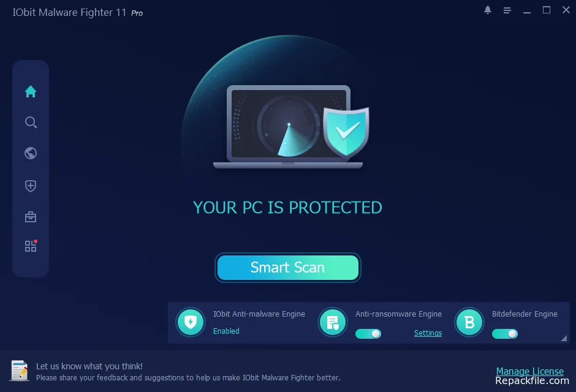Open the Scan magnifier icon in sidebar
Image resolution: width=576 pixels, height=392 pixels.
coord(31,123)
